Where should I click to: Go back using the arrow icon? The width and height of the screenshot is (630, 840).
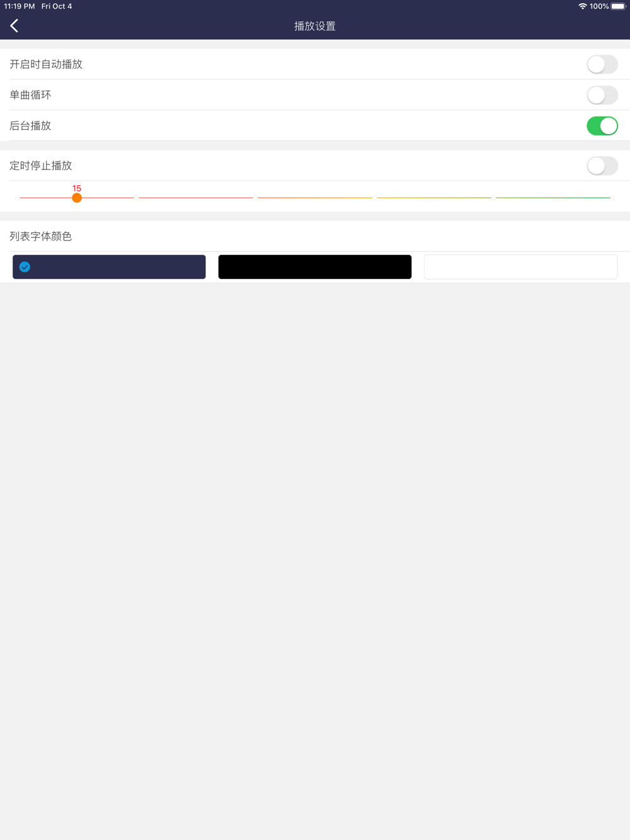tap(14, 26)
